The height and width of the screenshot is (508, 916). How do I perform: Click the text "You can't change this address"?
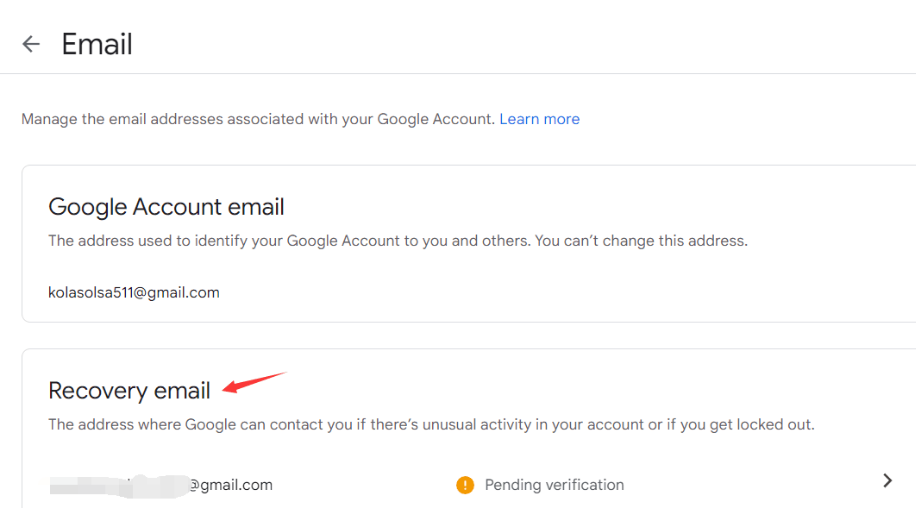(x=641, y=241)
